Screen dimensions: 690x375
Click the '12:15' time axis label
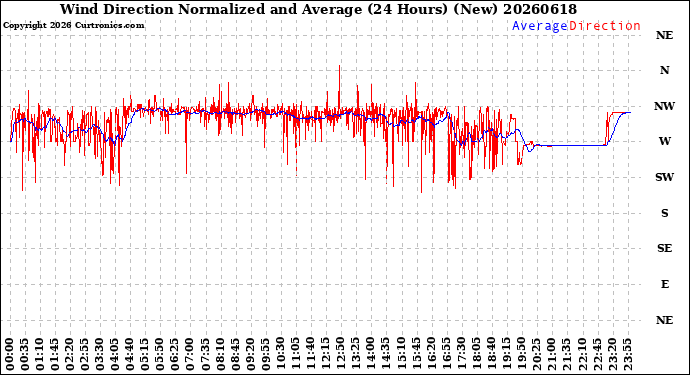click(x=326, y=355)
